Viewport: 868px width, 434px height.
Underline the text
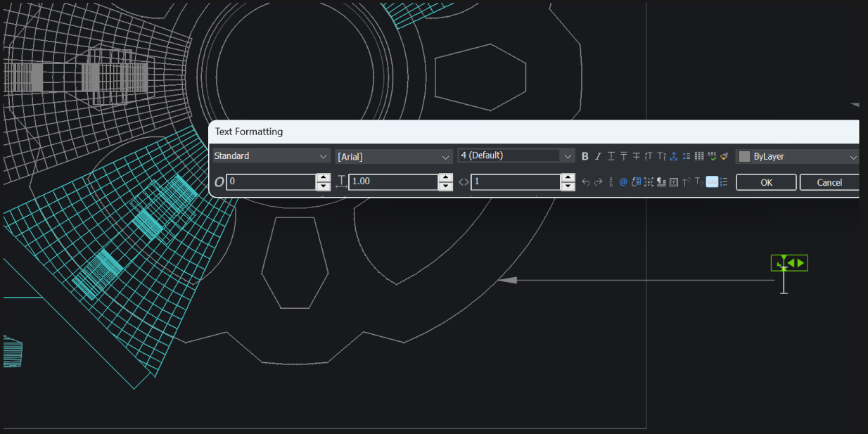tap(611, 155)
